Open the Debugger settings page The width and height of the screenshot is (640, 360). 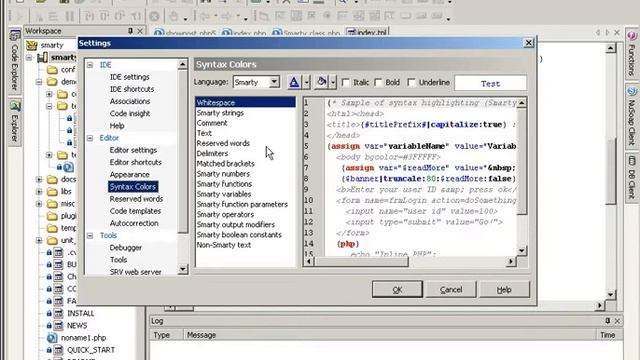coord(126,248)
